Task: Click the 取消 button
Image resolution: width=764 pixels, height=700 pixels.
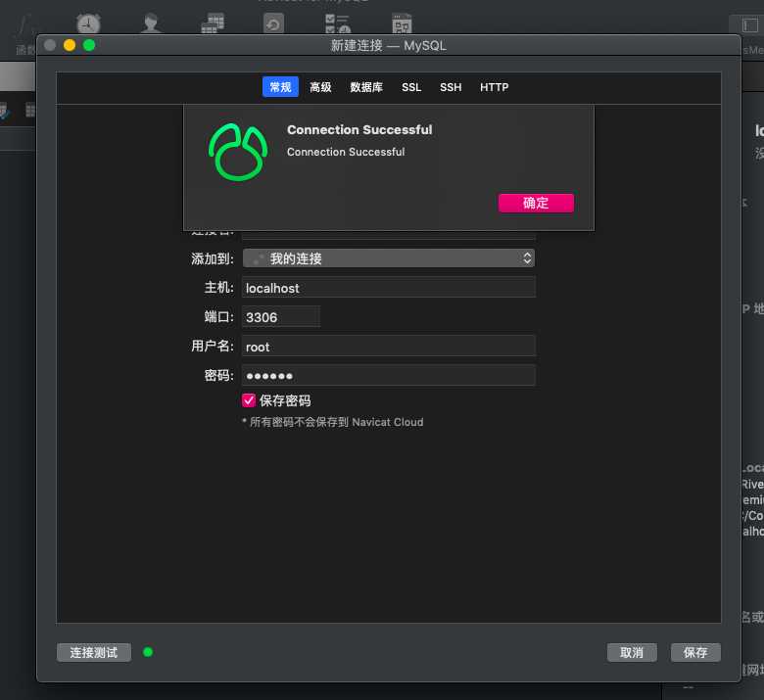Action: click(632, 652)
